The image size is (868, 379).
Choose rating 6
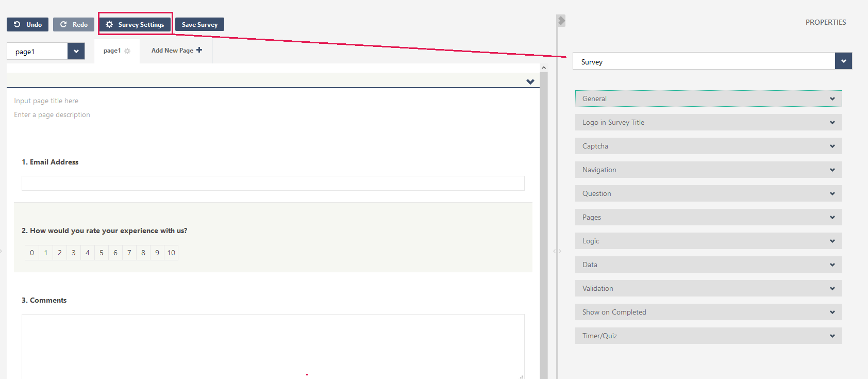point(115,253)
